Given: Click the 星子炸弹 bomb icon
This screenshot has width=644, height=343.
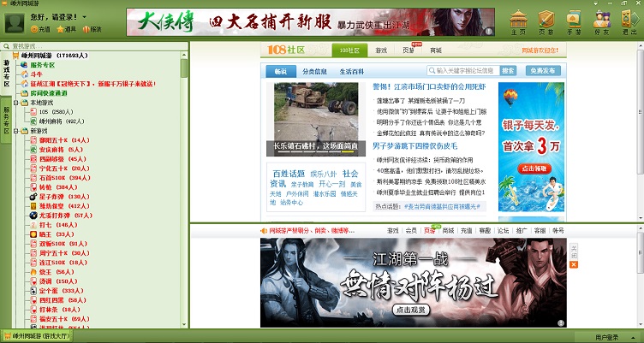Looking at the screenshot, I should 33,197.
